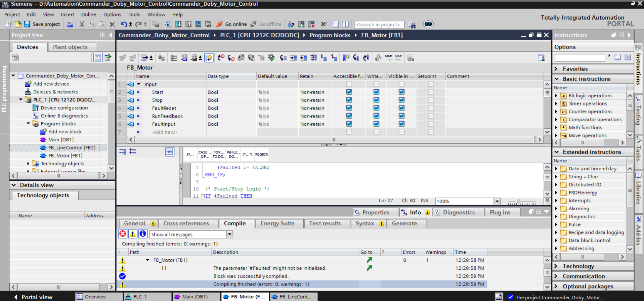Click the favorites star icon in block toolbar
644x301 pixels.
[209, 58]
